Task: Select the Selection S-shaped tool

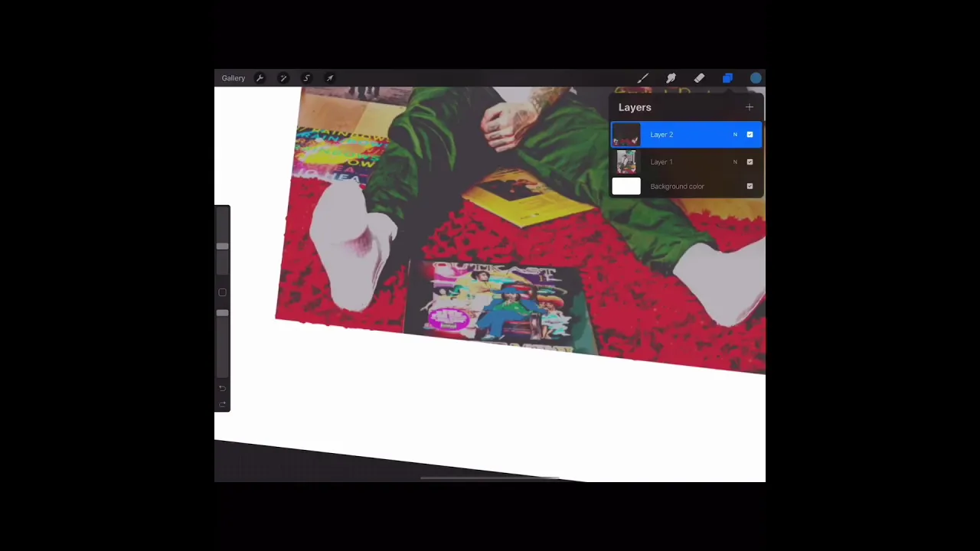Action: [306, 78]
